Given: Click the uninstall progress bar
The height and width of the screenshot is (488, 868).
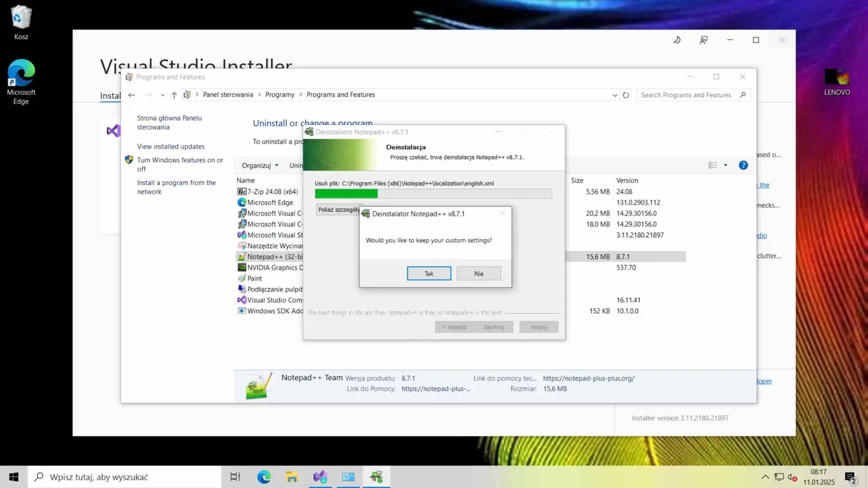Looking at the screenshot, I should [x=433, y=194].
